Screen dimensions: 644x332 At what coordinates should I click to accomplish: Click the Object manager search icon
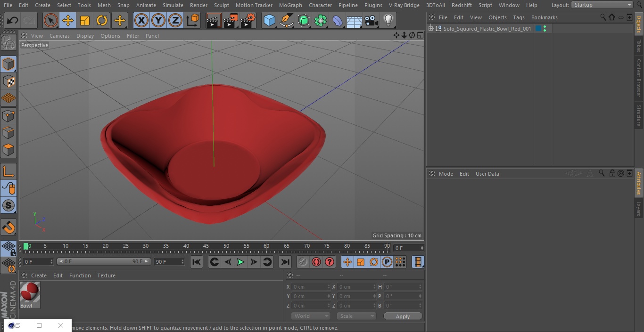click(603, 17)
